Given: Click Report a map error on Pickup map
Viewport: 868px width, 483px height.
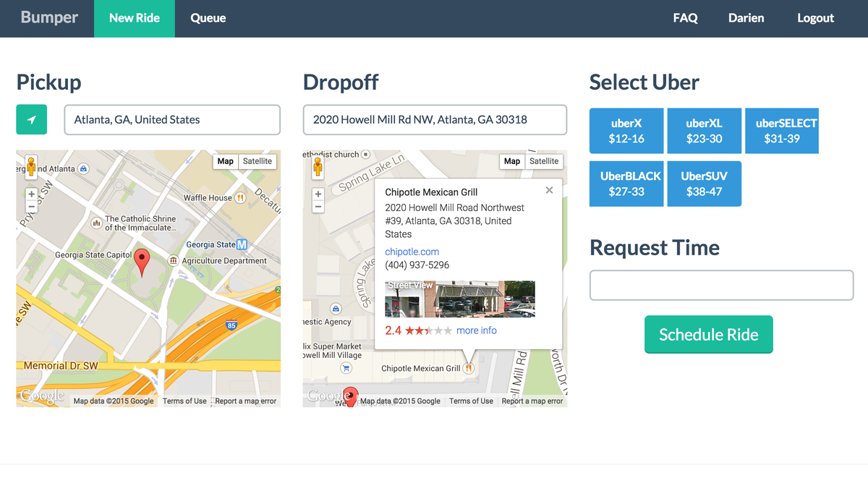Looking at the screenshot, I should [x=246, y=401].
